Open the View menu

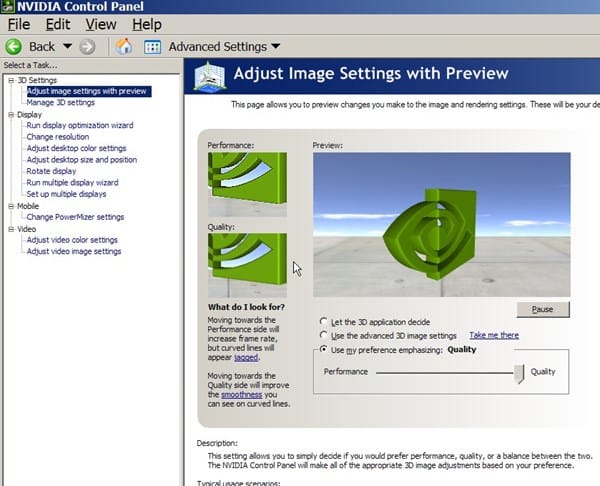click(x=101, y=24)
